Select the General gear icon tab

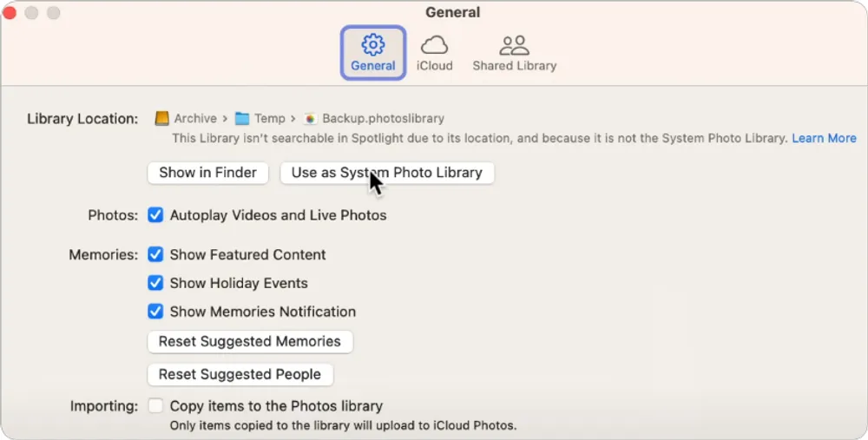[372, 53]
